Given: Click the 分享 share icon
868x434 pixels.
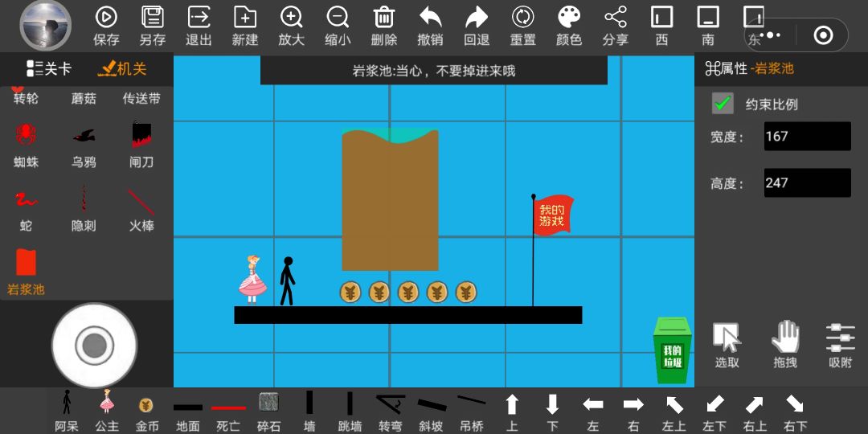Looking at the screenshot, I should pyautogui.click(x=616, y=17).
